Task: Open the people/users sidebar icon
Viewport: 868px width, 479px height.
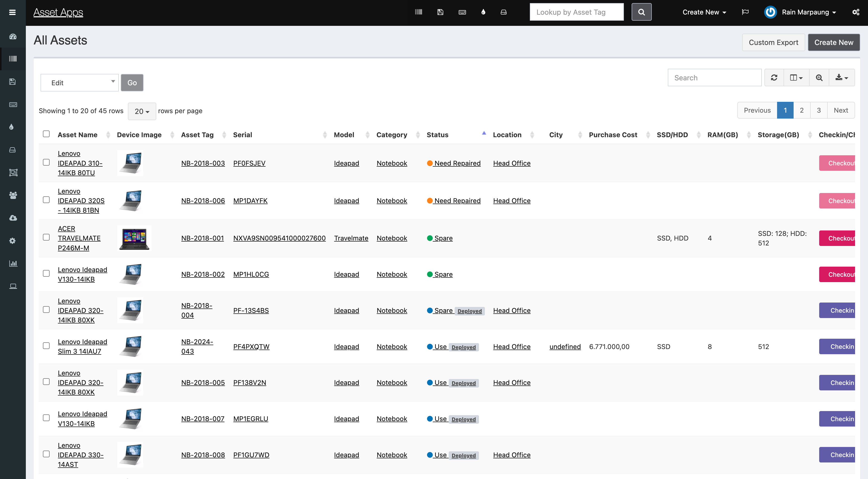Action: [x=13, y=195]
